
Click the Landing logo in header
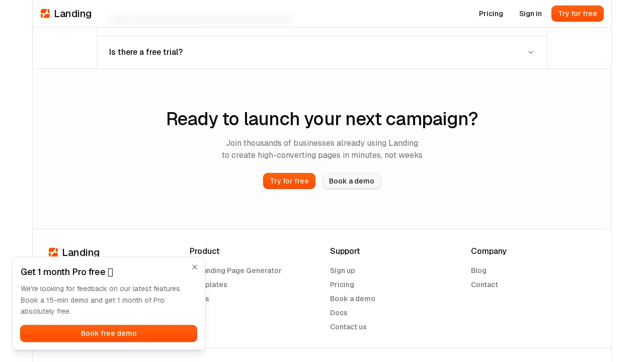click(66, 14)
